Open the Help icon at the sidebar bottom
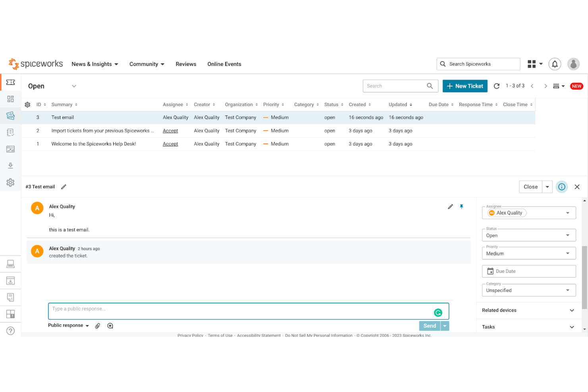Screen dimensions: 588x392 pyautogui.click(x=10, y=330)
